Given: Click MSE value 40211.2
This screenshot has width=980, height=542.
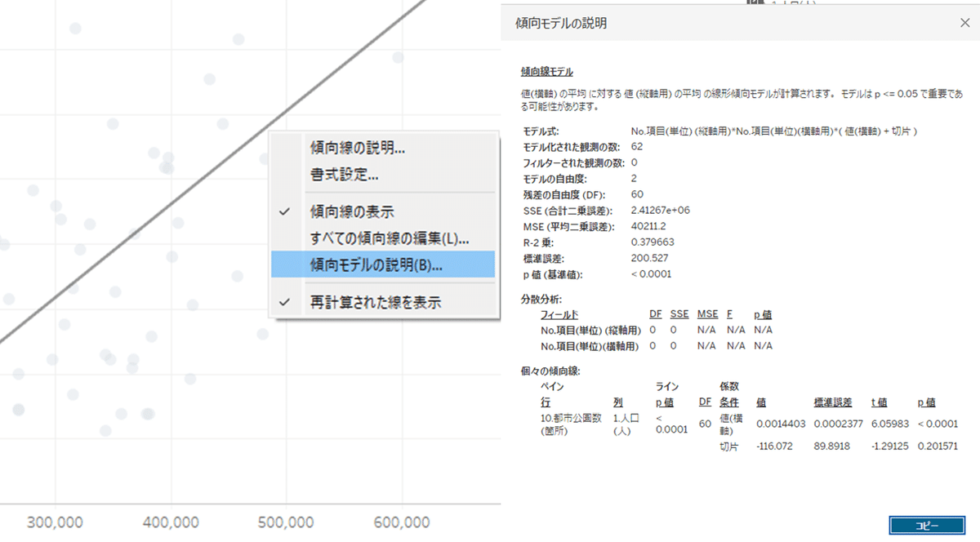Looking at the screenshot, I should coord(649,226).
